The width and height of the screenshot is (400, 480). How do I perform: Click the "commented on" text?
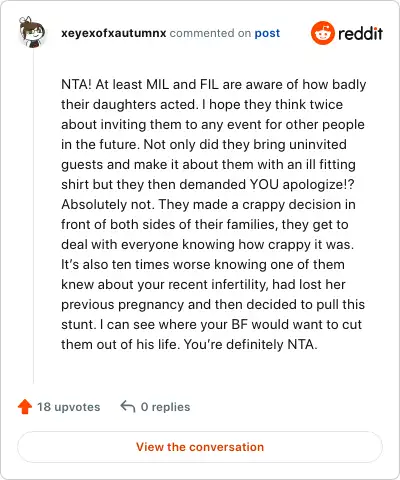210,33
